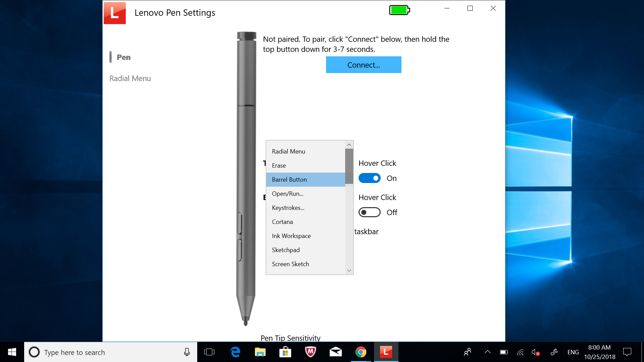Click the dropdown list scroll up arrow
Image resolution: width=644 pixels, height=362 pixels.
point(349,145)
